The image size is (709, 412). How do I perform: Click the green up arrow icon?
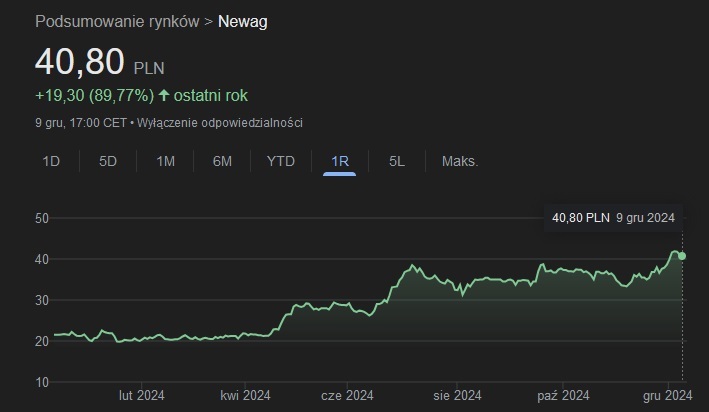click(164, 95)
